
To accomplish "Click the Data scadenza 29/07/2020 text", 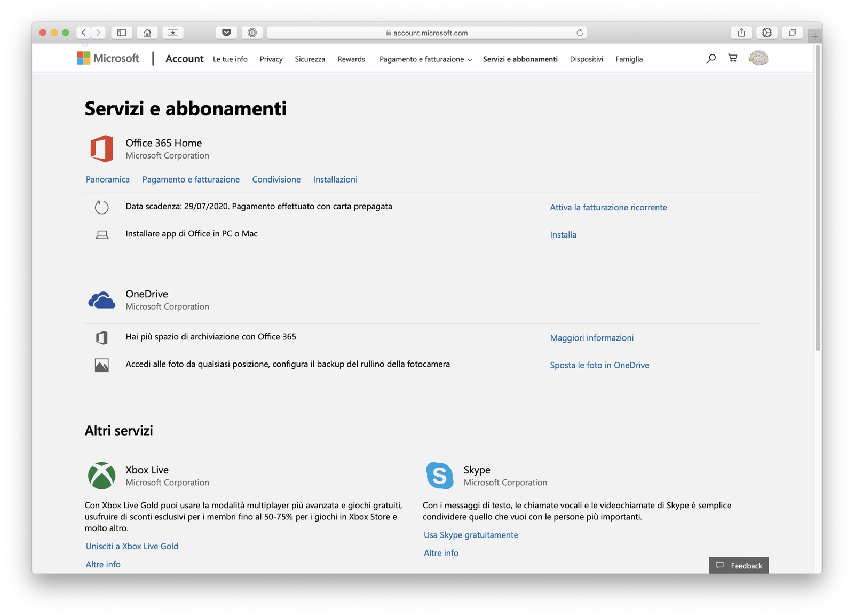I will (x=259, y=206).
